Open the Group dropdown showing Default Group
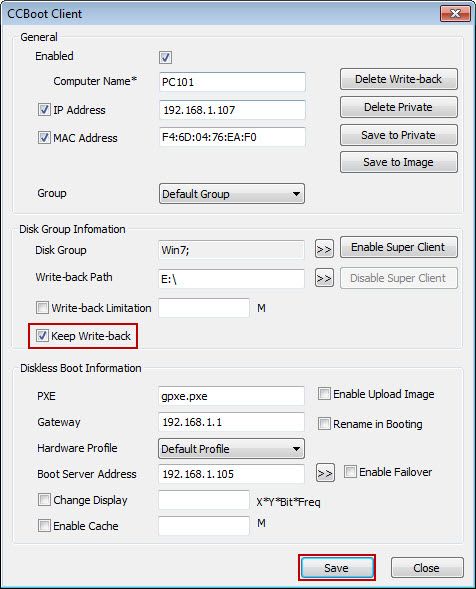This screenshot has width=476, height=589. tap(232, 194)
